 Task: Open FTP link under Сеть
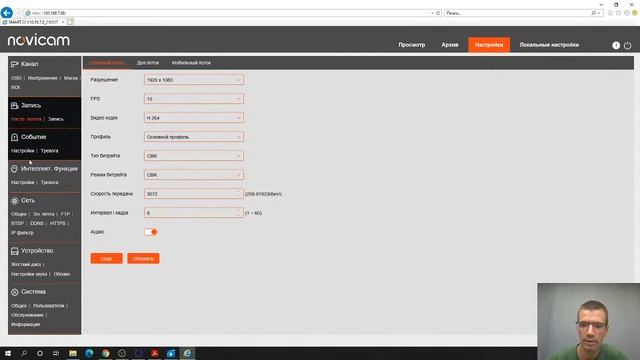tap(65, 214)
